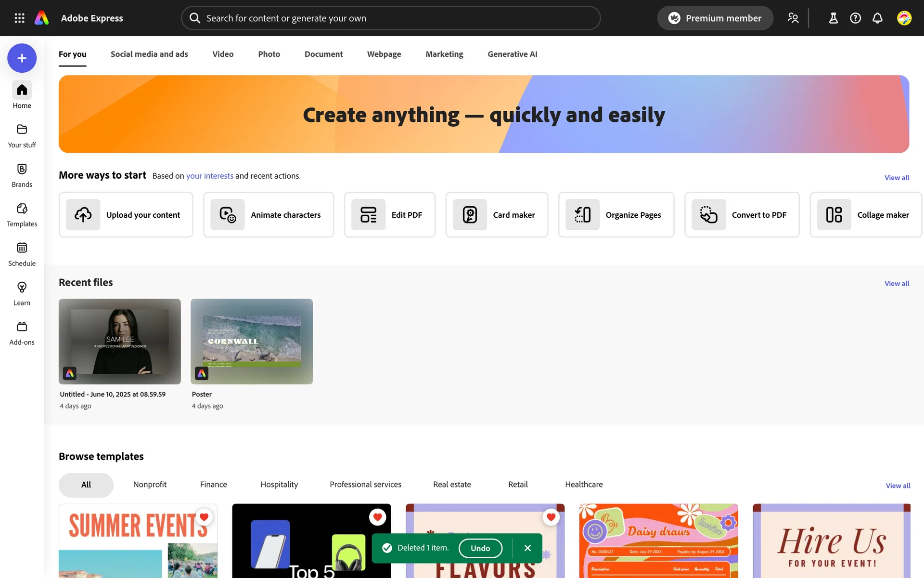Toggle favorite heart on Top 5 template

(377, 517)
